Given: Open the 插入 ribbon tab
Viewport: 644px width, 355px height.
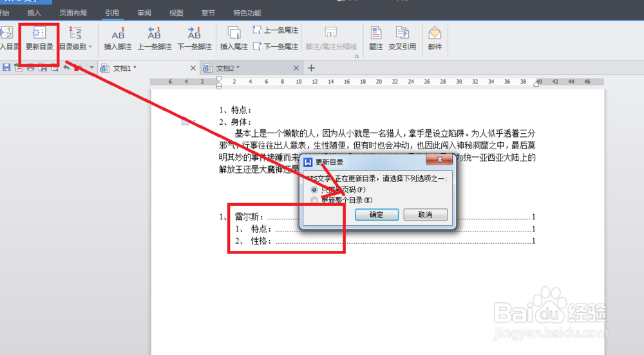Looking at the screenshot, I should point(34,13).
